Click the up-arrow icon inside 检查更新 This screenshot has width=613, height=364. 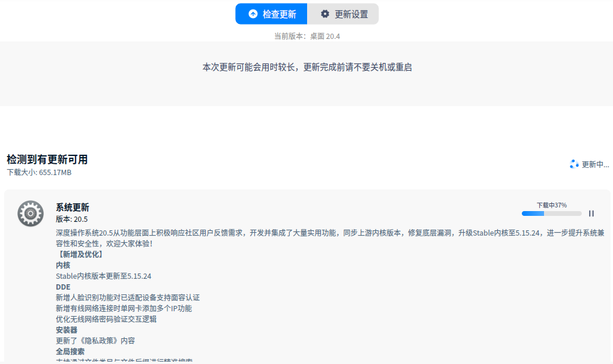[253, 14]
